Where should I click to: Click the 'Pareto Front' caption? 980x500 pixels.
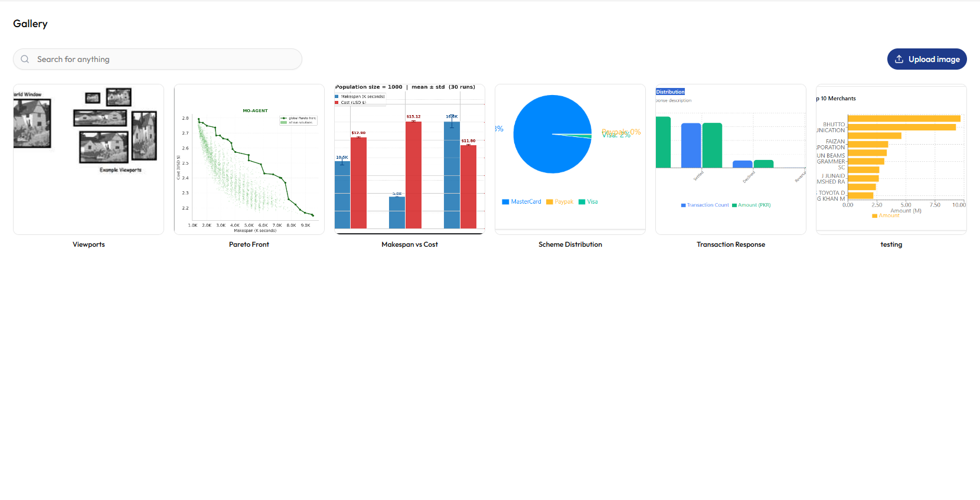249,244
